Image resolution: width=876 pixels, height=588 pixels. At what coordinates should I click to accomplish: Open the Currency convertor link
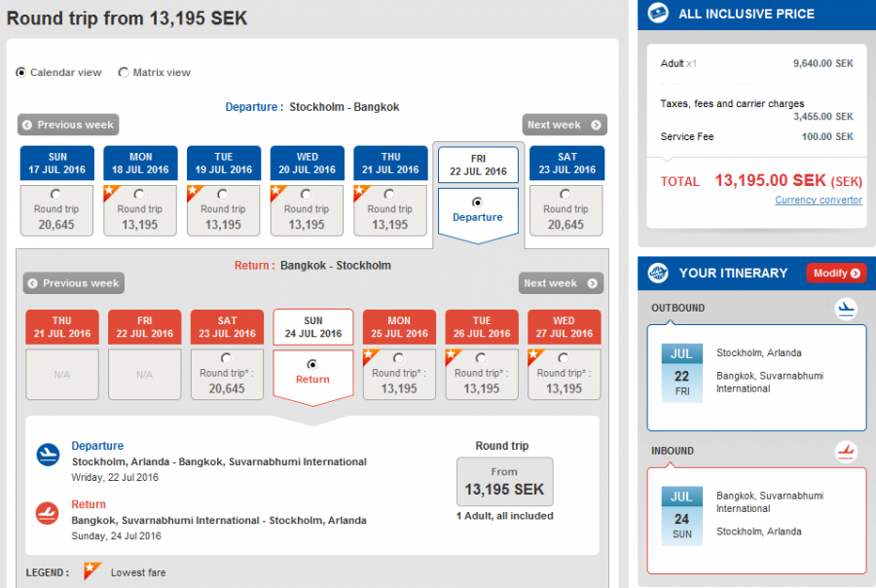(818, 201)
